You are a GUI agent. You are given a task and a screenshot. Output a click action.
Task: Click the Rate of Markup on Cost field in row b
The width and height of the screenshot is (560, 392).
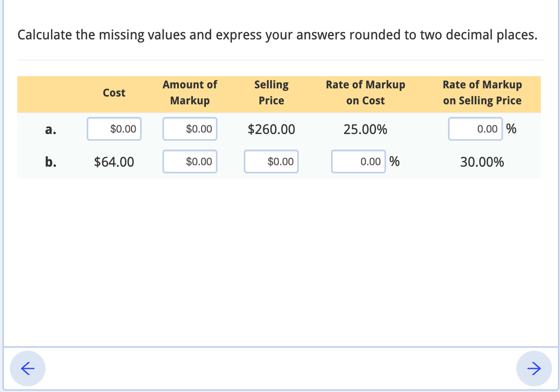click(x=358, y=161)
